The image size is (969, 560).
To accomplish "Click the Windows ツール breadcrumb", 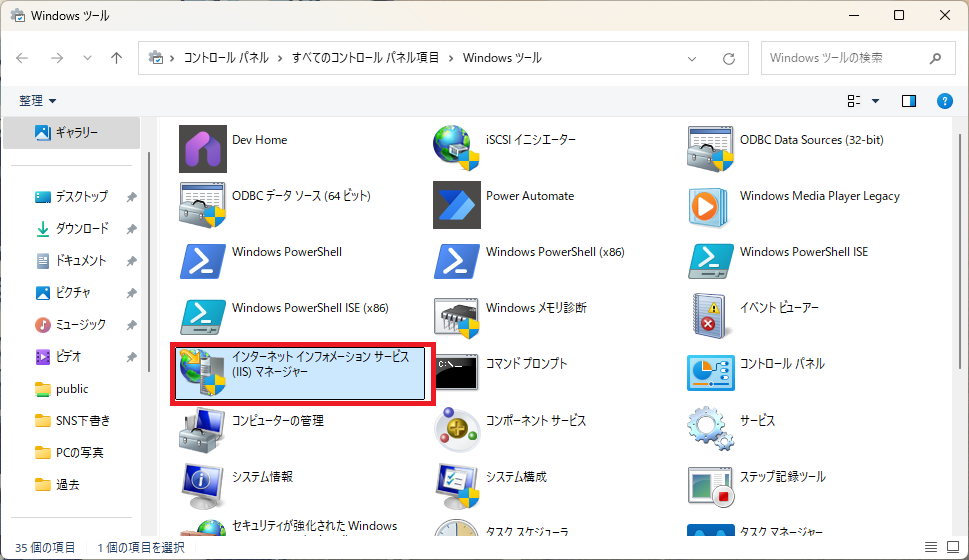I will [502, 57].
